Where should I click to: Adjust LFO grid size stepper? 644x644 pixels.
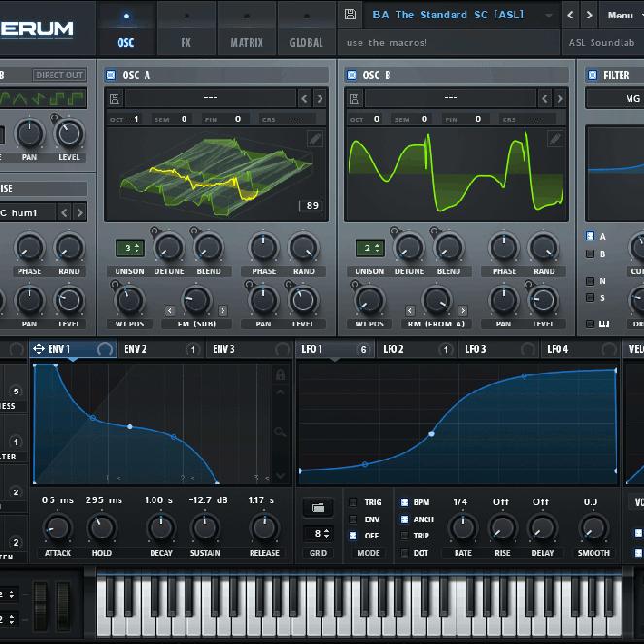coord(319,534)
